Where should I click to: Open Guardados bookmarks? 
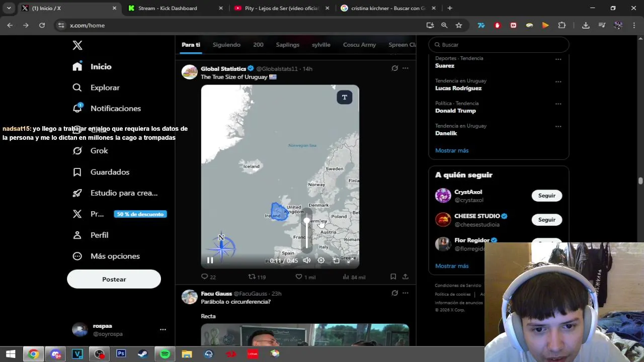pos(101,172)
